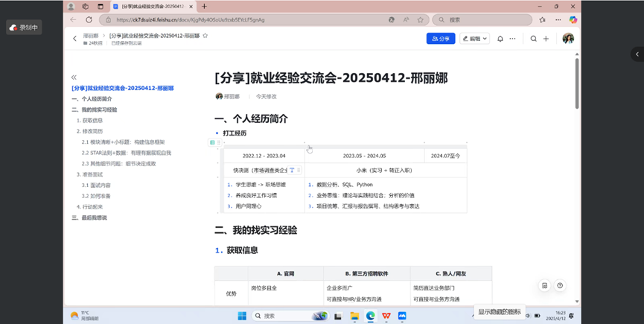Open the weather widget on taskbar
Viewport: 644px width, 324px height.
tap(85, 316)
